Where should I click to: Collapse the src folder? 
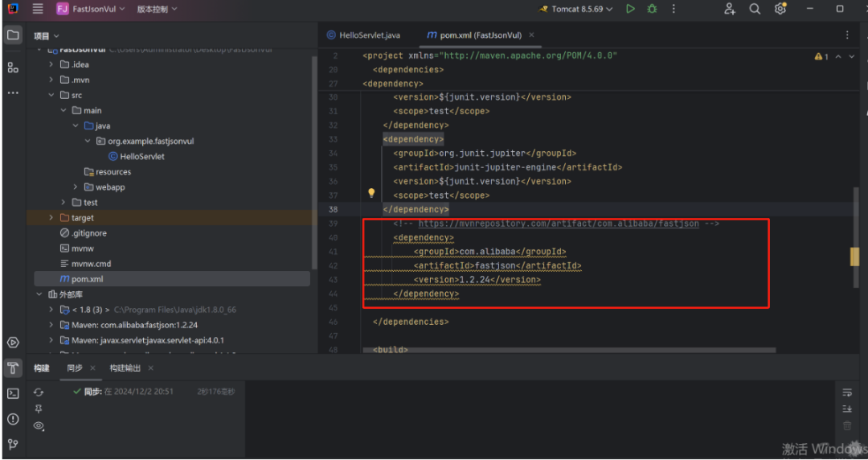(51, 96)
